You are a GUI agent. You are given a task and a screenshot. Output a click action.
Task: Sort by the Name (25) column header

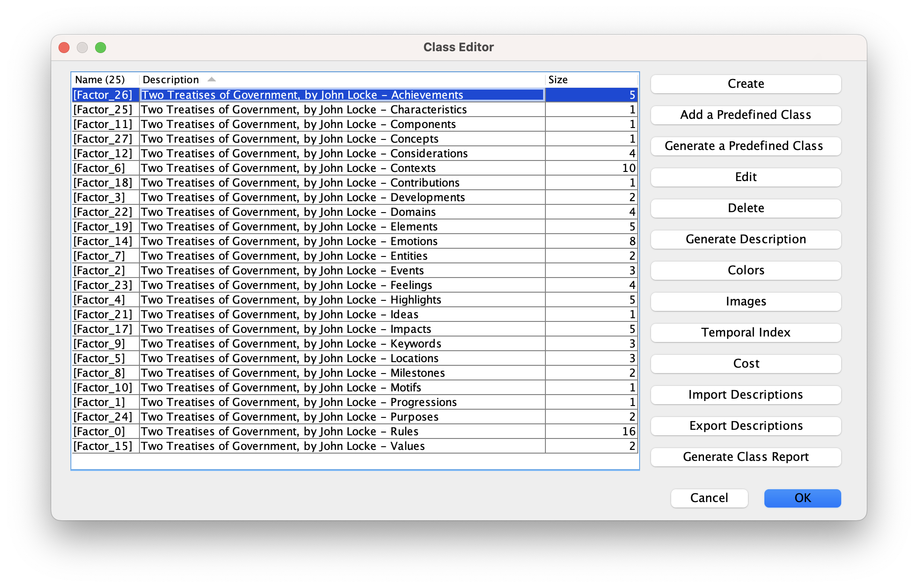pos(100,80)
